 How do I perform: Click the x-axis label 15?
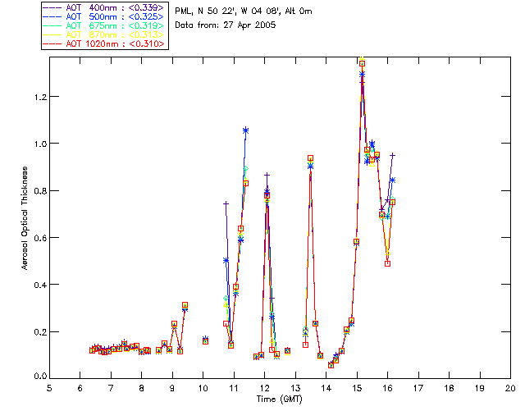(357, 388)
